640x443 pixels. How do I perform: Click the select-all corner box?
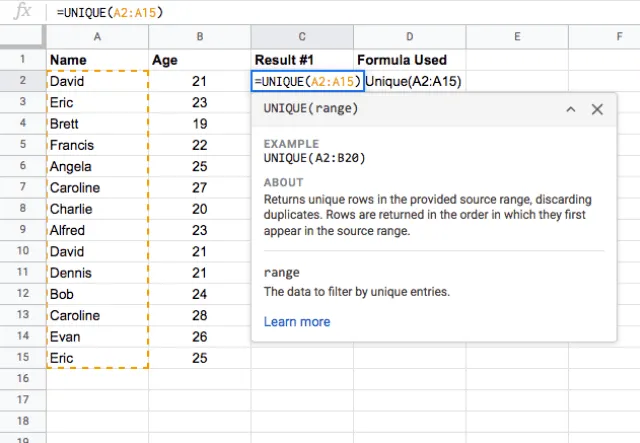22,37
